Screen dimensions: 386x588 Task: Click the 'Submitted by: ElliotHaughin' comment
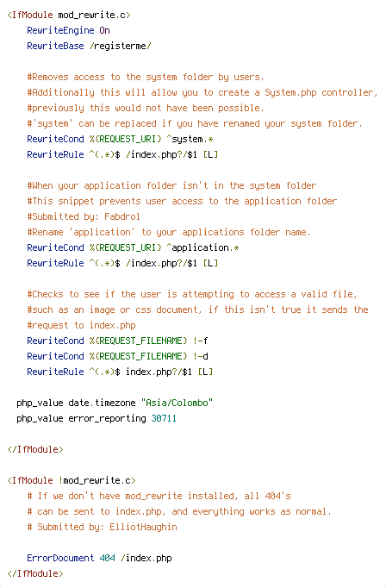(x=102, y=528)
